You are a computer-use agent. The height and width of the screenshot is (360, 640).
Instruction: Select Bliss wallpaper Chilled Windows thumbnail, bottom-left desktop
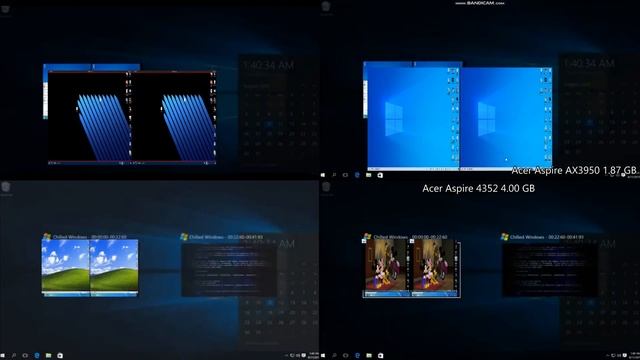[x=90, y=267]
